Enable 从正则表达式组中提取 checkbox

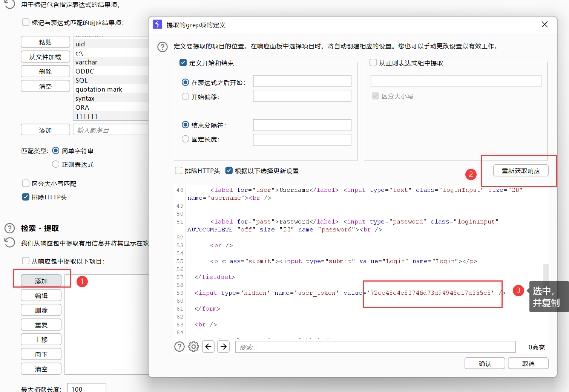pos(373,63)
